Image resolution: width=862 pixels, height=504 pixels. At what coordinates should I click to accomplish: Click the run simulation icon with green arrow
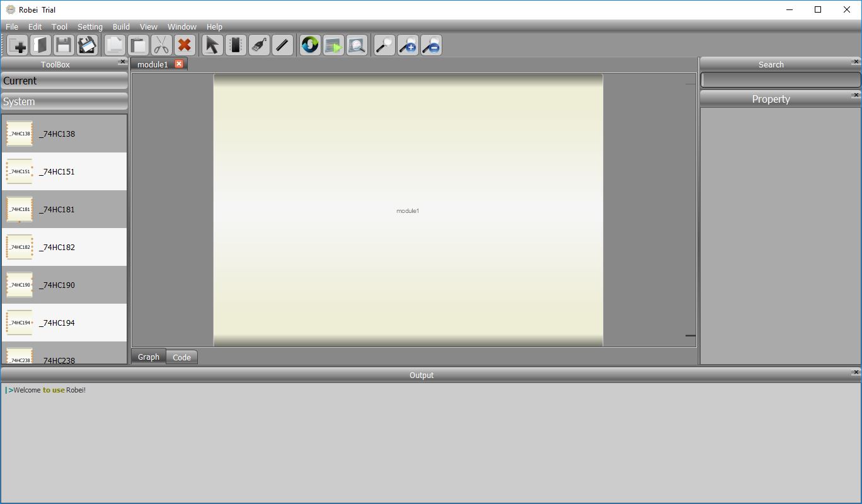pyautogui.click(x=333, y=45)
